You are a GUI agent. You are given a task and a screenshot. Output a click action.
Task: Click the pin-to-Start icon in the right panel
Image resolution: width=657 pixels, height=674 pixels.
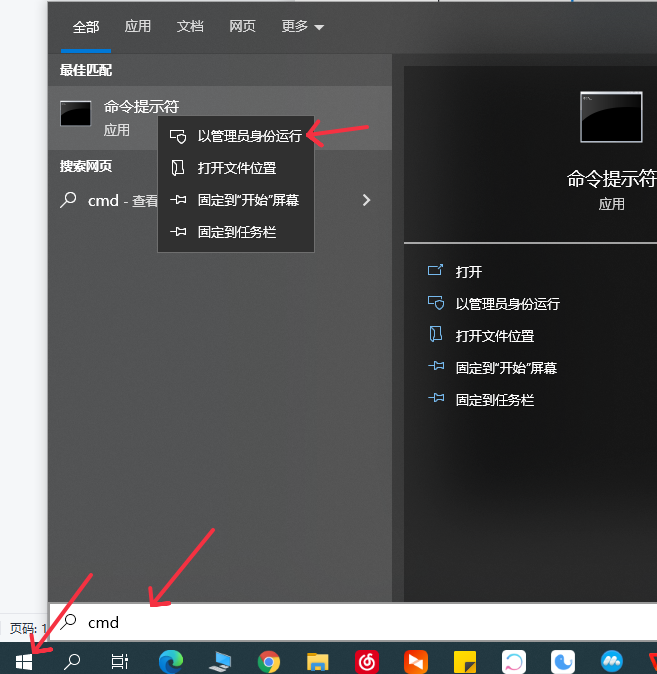click(436, 366)
